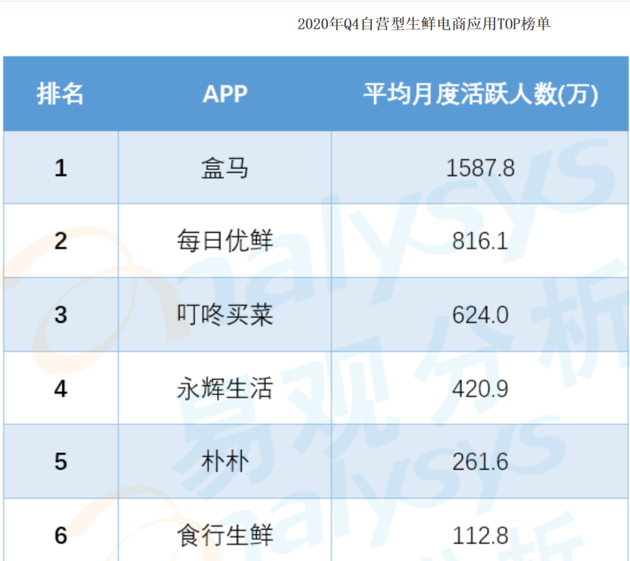Select the '排名' column header

pos(60,94)
